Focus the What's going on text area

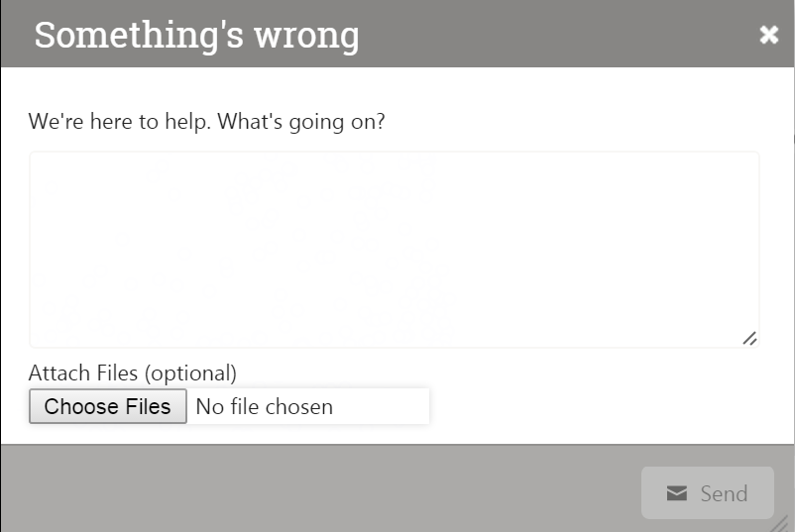[394, 250]
